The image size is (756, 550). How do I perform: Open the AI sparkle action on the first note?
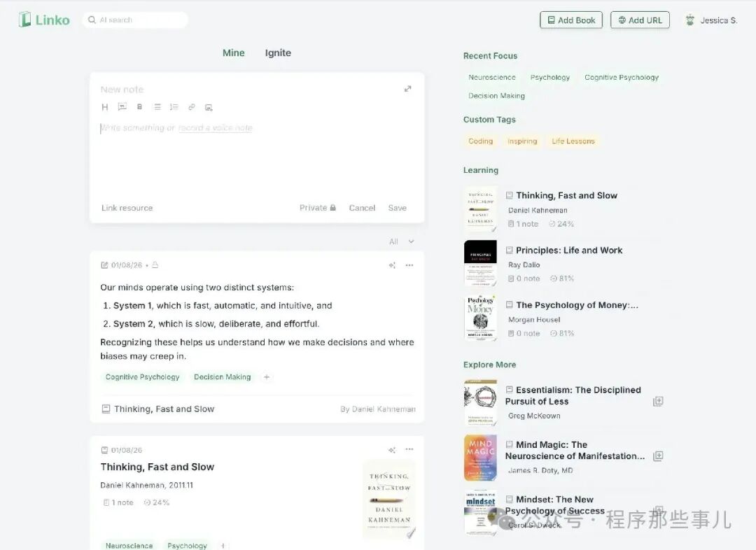pos(392,265)
